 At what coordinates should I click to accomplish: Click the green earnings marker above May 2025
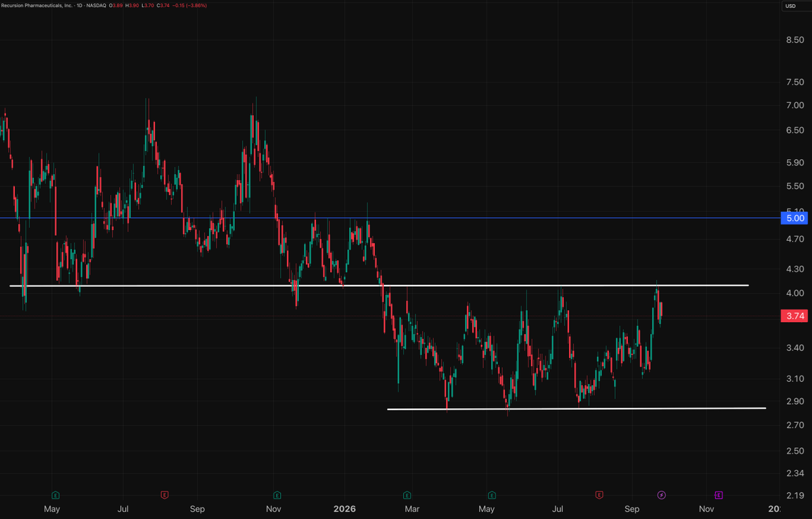pos(55,495)
